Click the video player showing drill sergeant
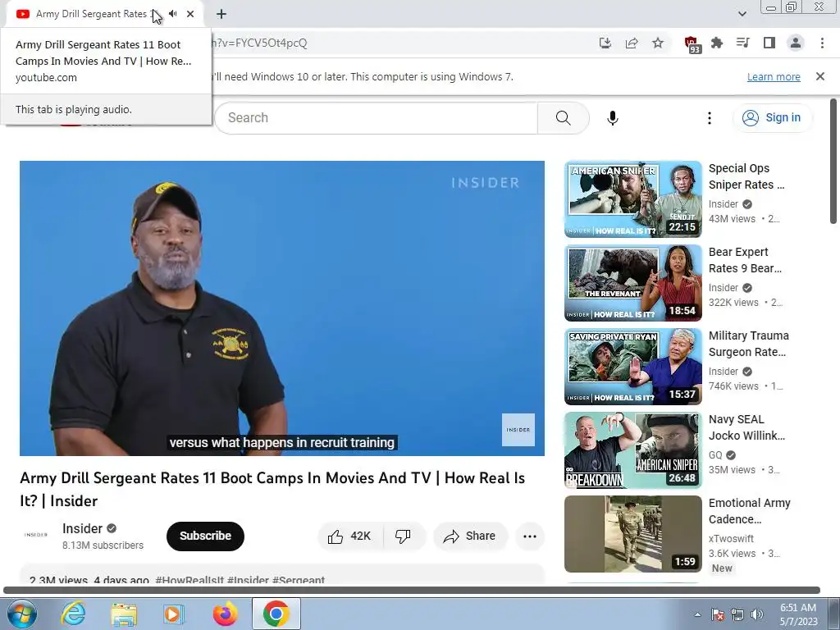This screenshot has height=630, width=840. 282,308
